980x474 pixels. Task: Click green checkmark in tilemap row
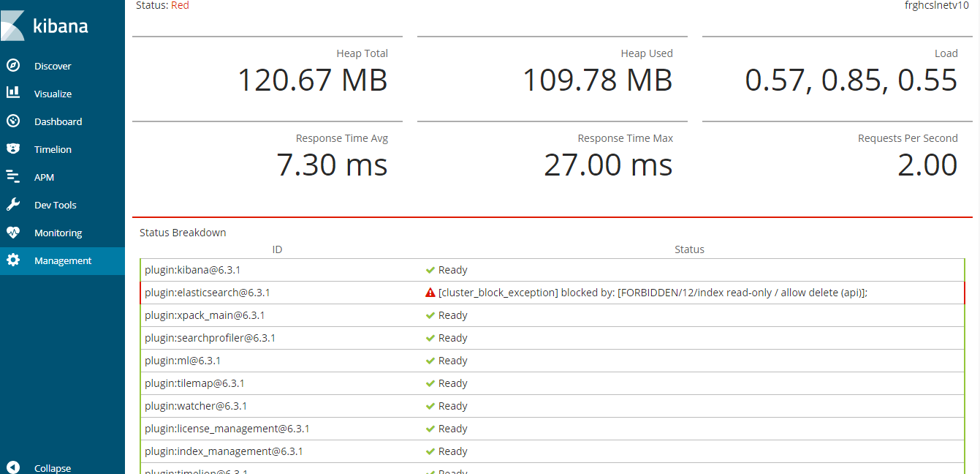click(430, 383)
